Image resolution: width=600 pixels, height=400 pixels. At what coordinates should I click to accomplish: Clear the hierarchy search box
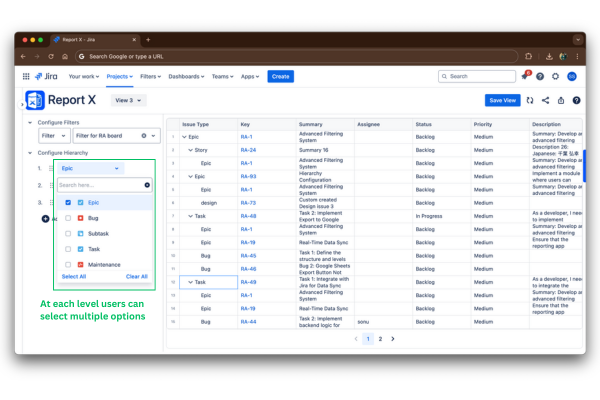[x=147, y=185]
